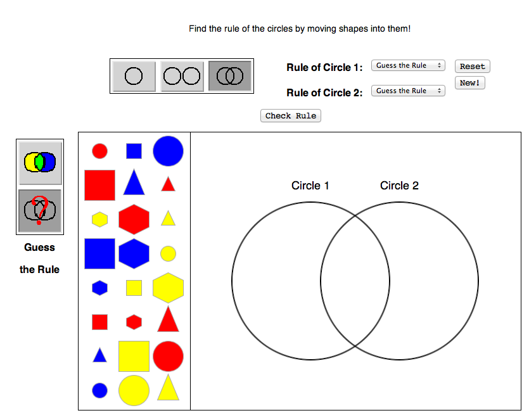
Task: Click the Check Rule button
Action: coord(291,116)
